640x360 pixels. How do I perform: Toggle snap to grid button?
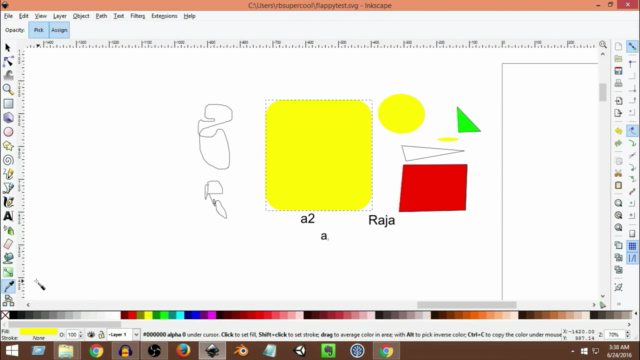[632, 246]
